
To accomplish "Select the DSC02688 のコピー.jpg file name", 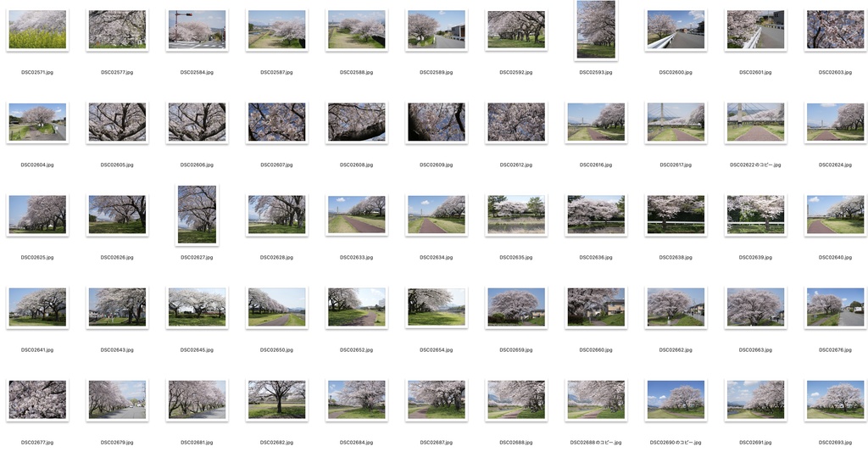I will [x=596, y=443].
